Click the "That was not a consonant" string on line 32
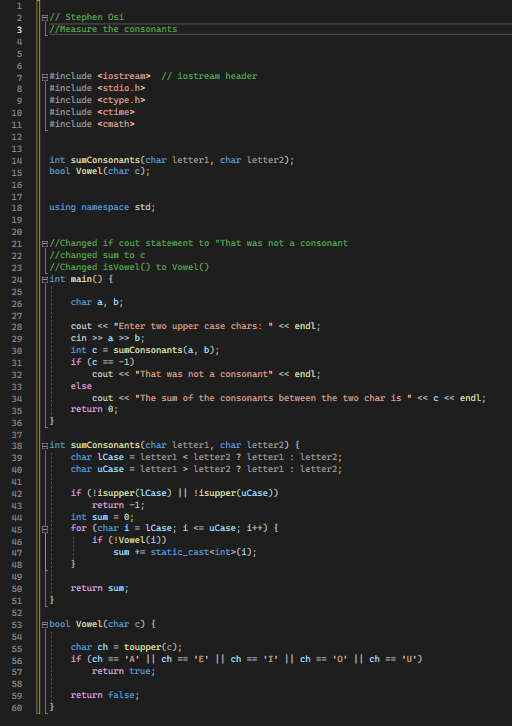This screenshot has width=512, height=726. 204,374
